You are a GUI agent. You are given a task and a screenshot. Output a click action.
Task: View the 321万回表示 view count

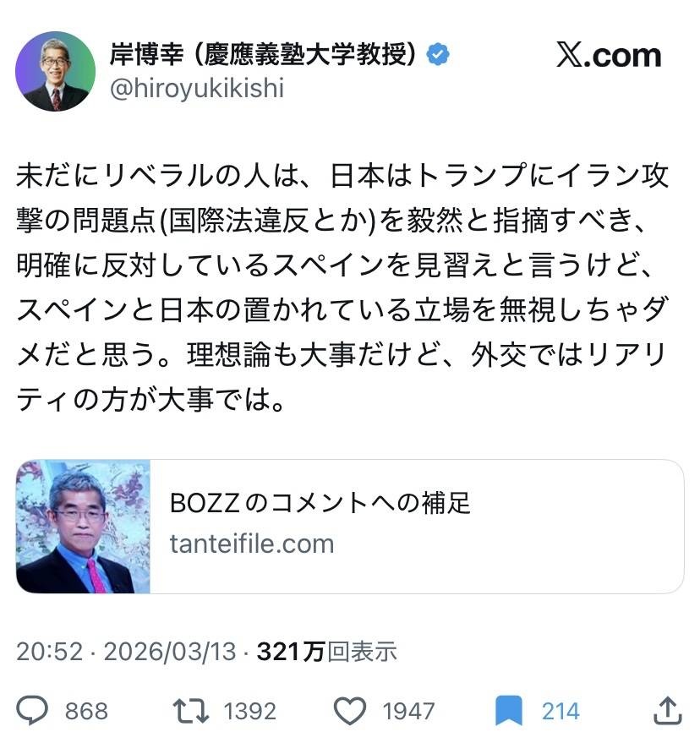click(x=326, y=652)
